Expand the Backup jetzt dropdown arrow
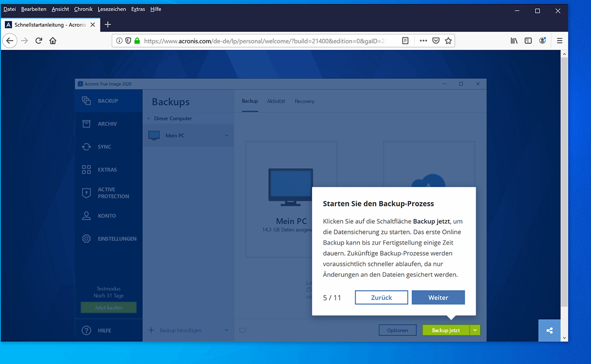This screenshot has height=364, width=591. 475,331
